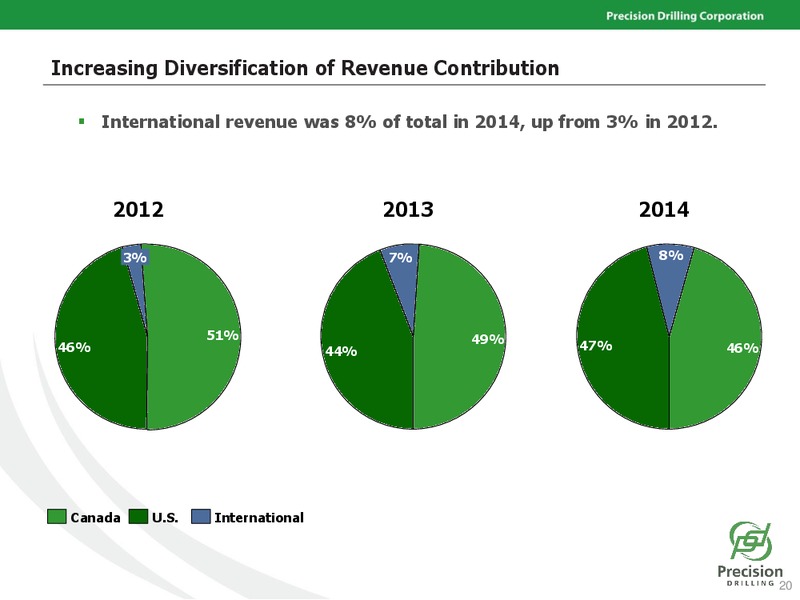This screenshot has height=600, width=800.
Task: Select the 'International' legend label
Action: click(x=259, y=517)
